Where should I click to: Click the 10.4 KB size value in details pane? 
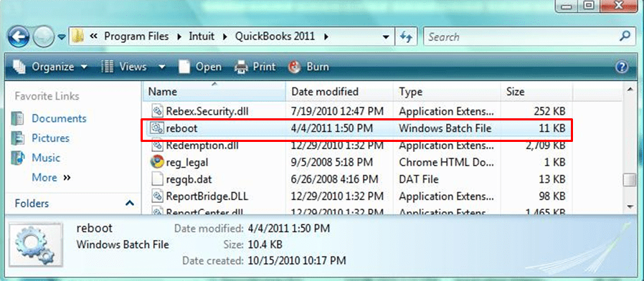pos(265,244)
